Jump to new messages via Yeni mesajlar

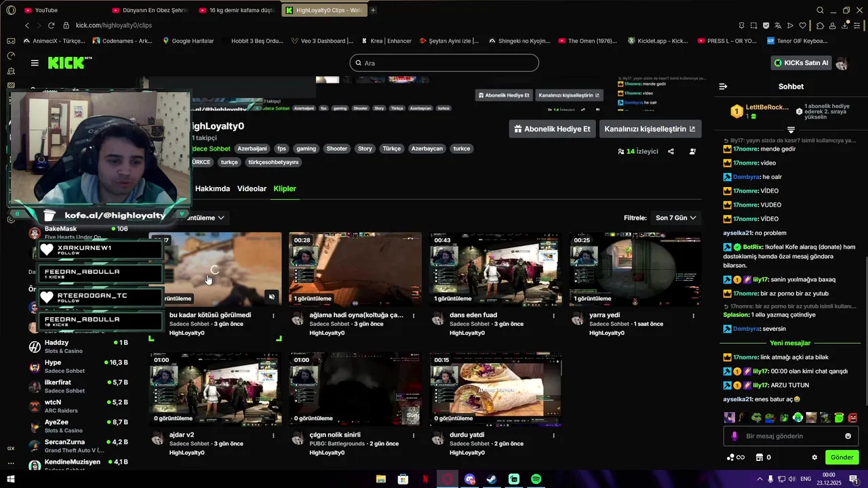790,343
